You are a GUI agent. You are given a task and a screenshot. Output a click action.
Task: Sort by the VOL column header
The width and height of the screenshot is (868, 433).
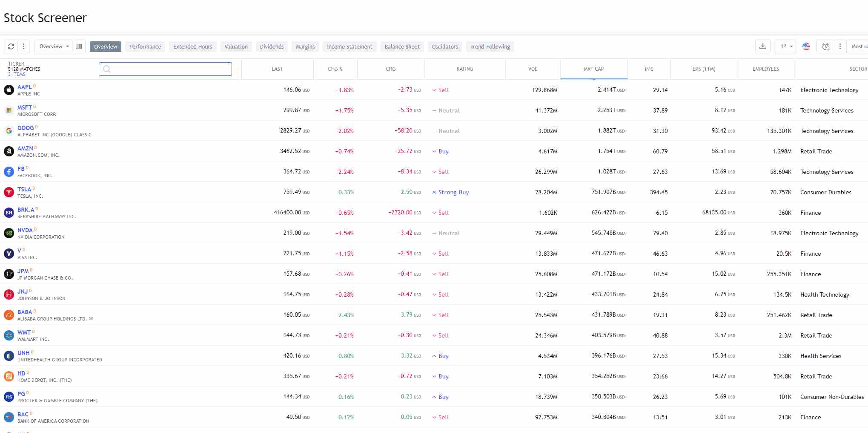[x=533, y=69]
